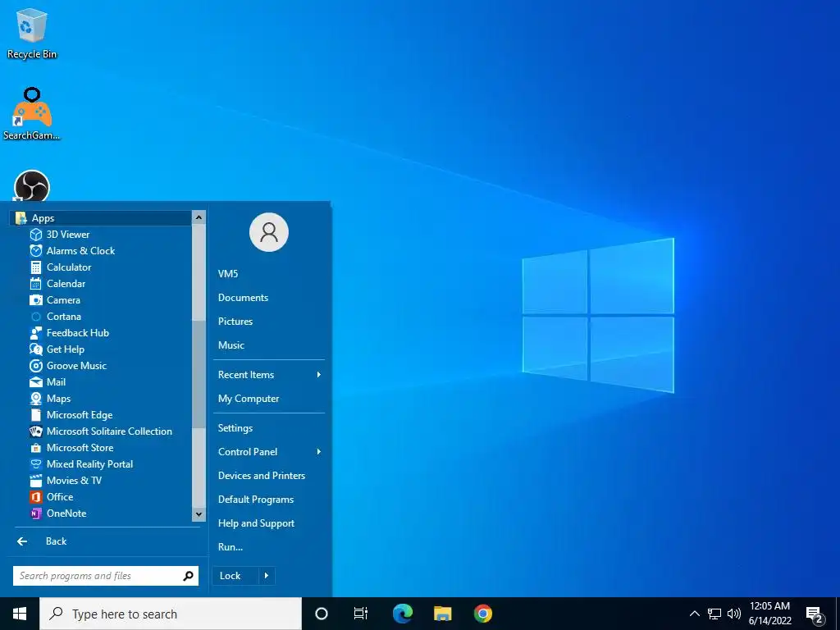The height and width of the screenshot is (630, 840).
Task: Select the Apps folder header
Action: point(101,218)
